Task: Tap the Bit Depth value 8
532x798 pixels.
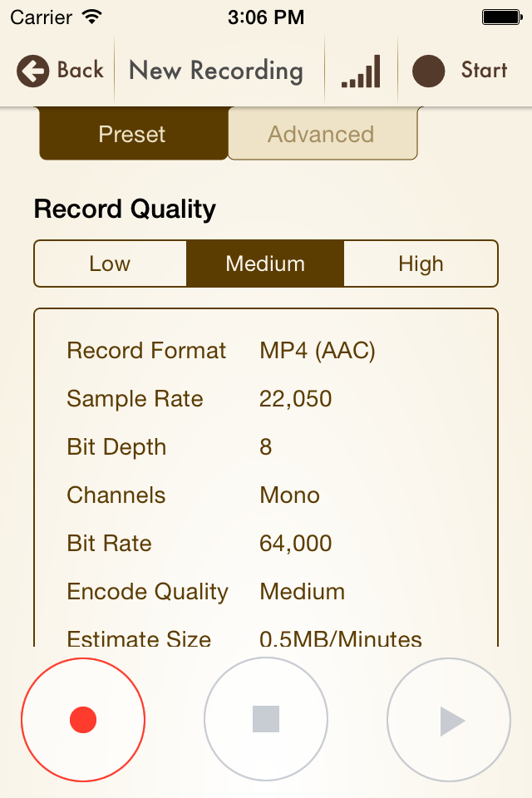Action: coord(266,447)
